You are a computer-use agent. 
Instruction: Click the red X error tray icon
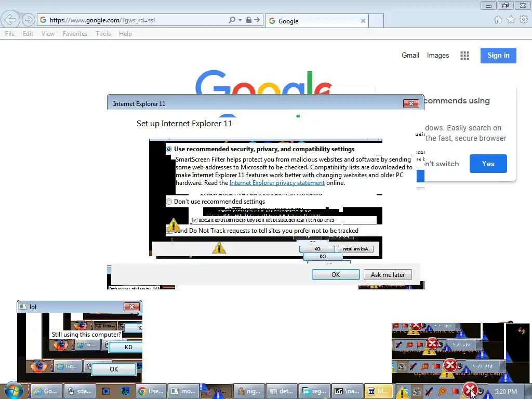470,389
